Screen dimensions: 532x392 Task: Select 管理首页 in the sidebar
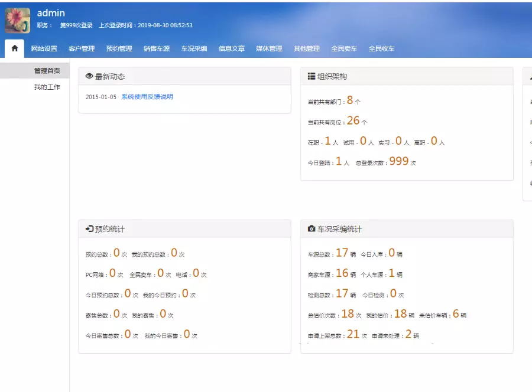[x=47, y=71]
